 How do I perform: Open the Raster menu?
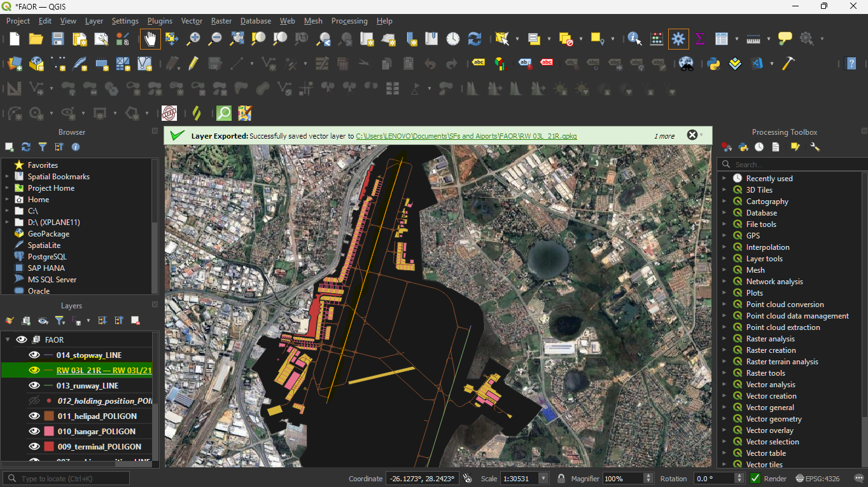click(221, 21)
